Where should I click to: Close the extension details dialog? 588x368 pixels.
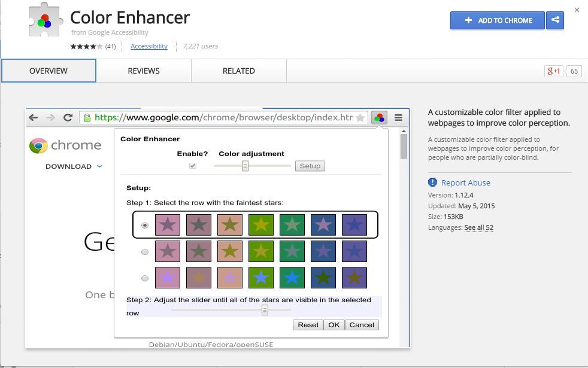577,10
